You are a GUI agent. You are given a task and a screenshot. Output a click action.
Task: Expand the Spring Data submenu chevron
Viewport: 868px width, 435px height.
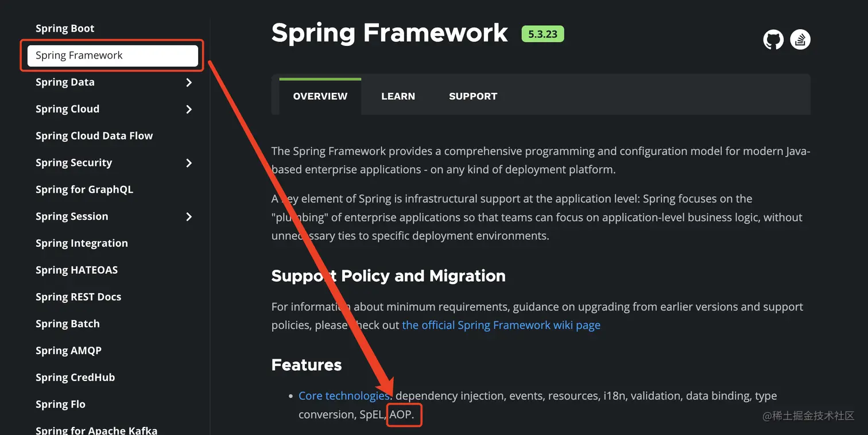point(189,83)
